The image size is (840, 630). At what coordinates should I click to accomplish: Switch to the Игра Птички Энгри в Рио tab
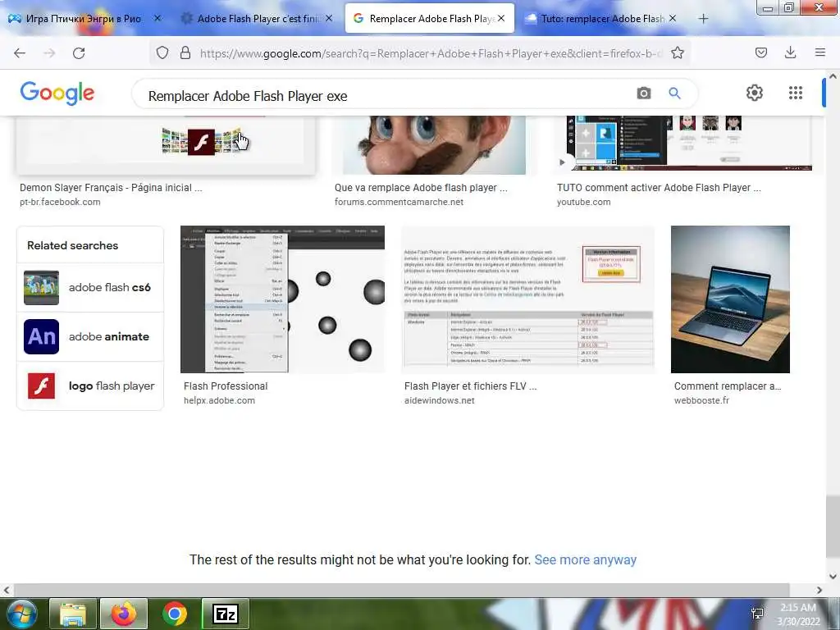tap(83, 19)
